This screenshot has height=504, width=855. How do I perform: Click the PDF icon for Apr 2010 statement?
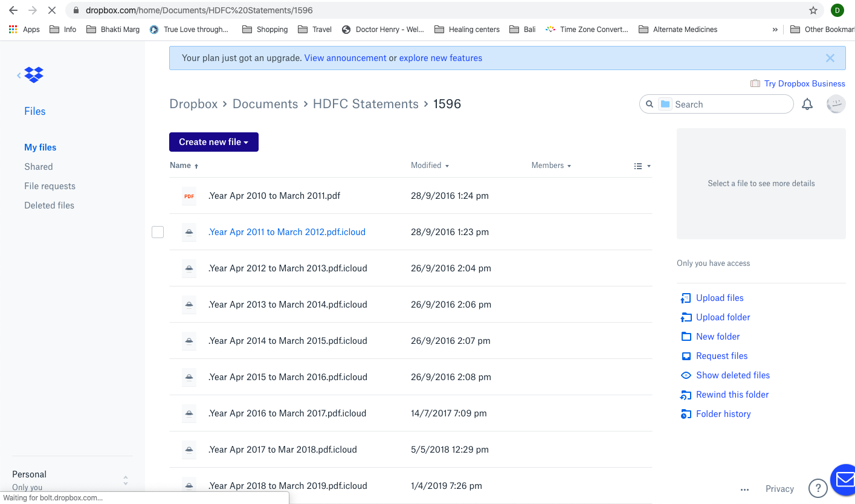tap(189, 196)
